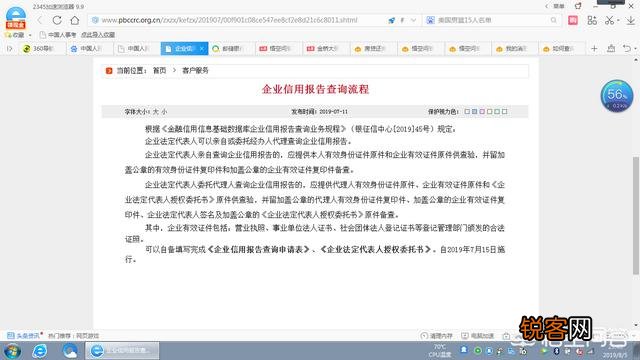The width and height of the screenshot is (640, 360).
Task: Click the CPU temperature tray indicator
Action: pyautogui.click(x=440, y=351)
